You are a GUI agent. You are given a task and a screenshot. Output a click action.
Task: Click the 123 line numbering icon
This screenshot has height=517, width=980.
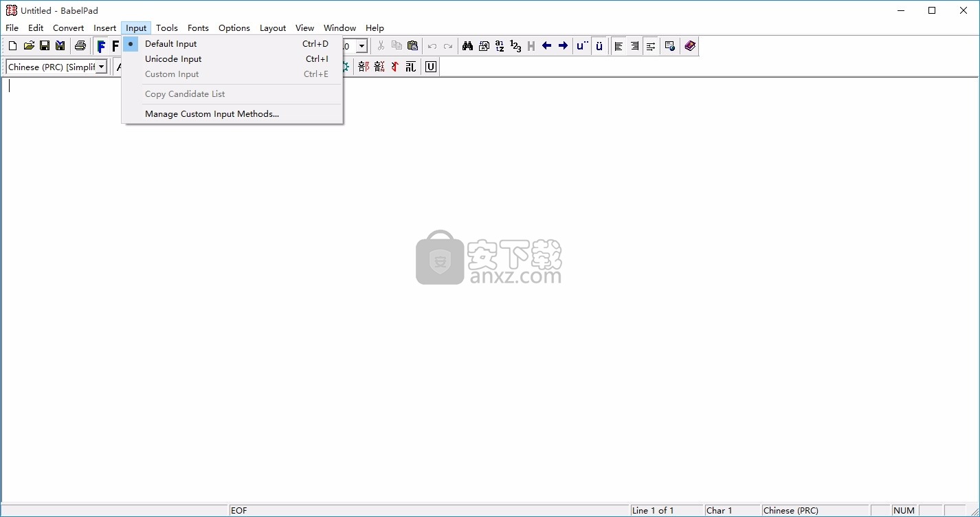[515, 46]
